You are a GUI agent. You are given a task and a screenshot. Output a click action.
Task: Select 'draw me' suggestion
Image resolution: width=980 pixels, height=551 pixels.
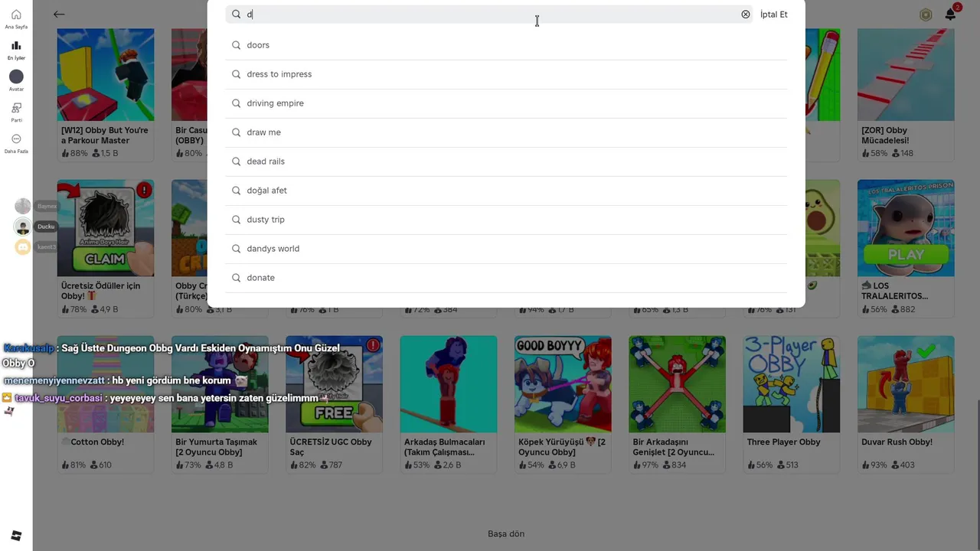506,132
